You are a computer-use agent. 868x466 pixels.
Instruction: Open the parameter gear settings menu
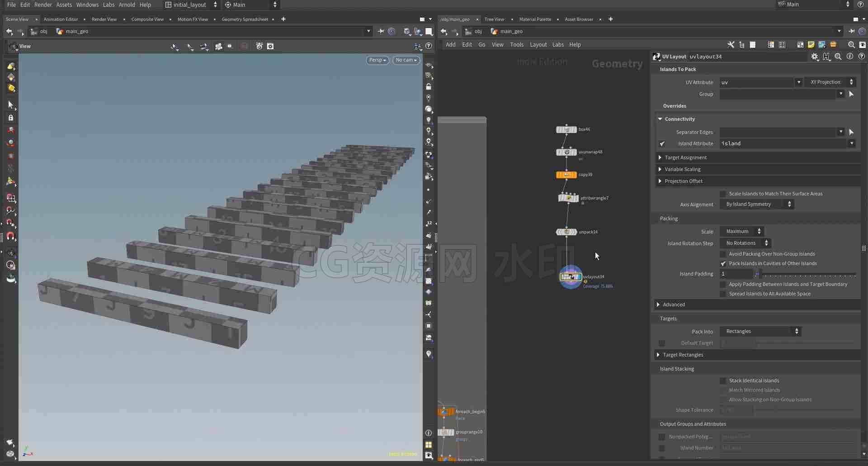point(815,57)
